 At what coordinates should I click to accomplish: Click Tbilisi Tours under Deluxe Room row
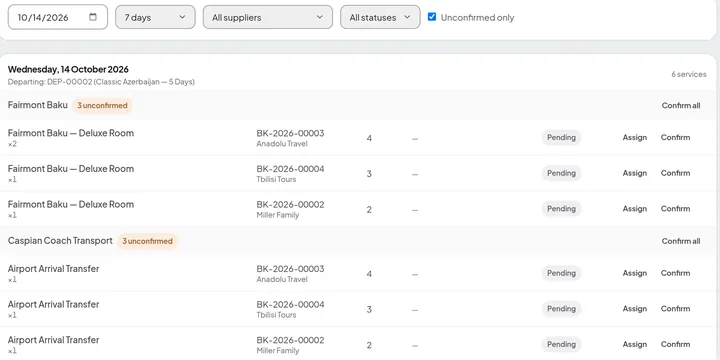(276, 180)
